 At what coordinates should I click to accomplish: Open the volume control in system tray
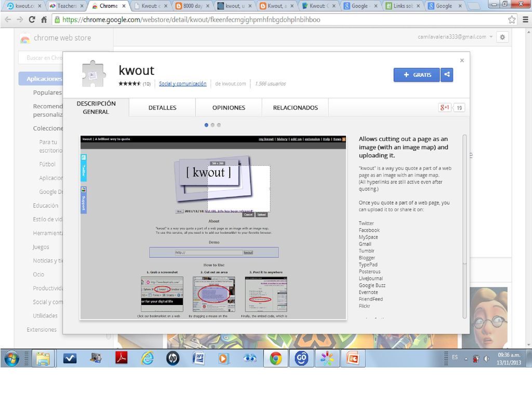[486, 358]
